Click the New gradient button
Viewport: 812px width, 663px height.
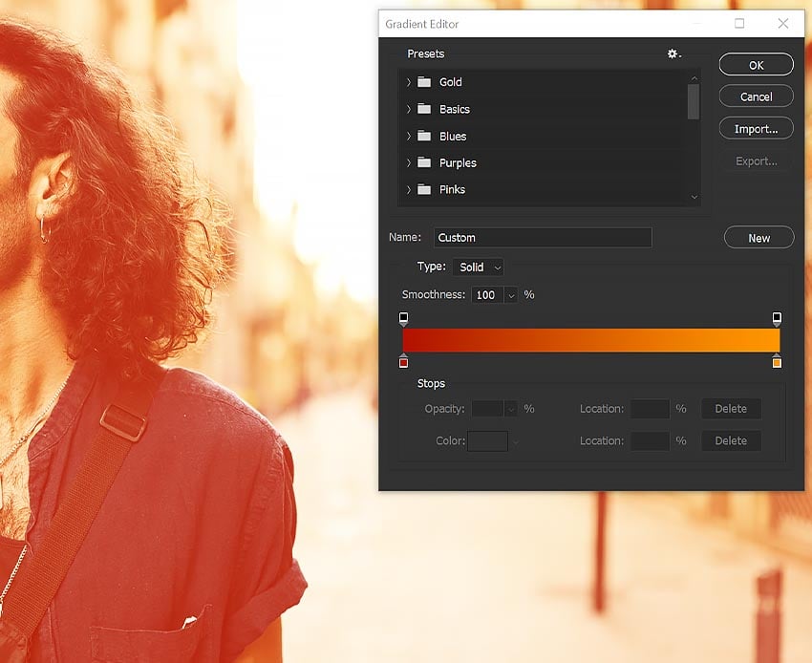pos(759,238)
